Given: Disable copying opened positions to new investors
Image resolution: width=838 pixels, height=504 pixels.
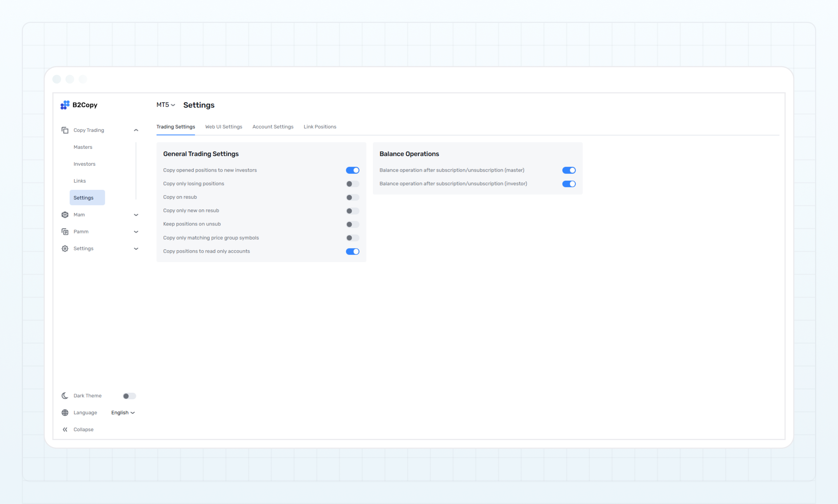Looking at the screenshot, I should pyautogui.click(x=352, y=170).
